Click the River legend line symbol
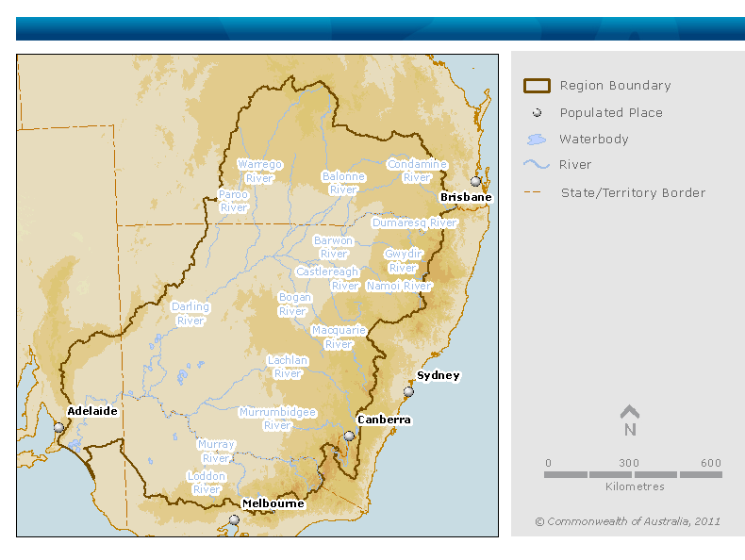This screenshot has height=560, width=745. click(537, 164)
